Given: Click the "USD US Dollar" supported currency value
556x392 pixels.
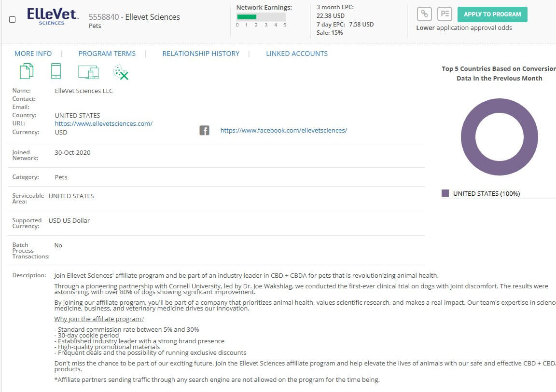Looking at the screenshot, I should pyautogui.click(x=69, y=221).
